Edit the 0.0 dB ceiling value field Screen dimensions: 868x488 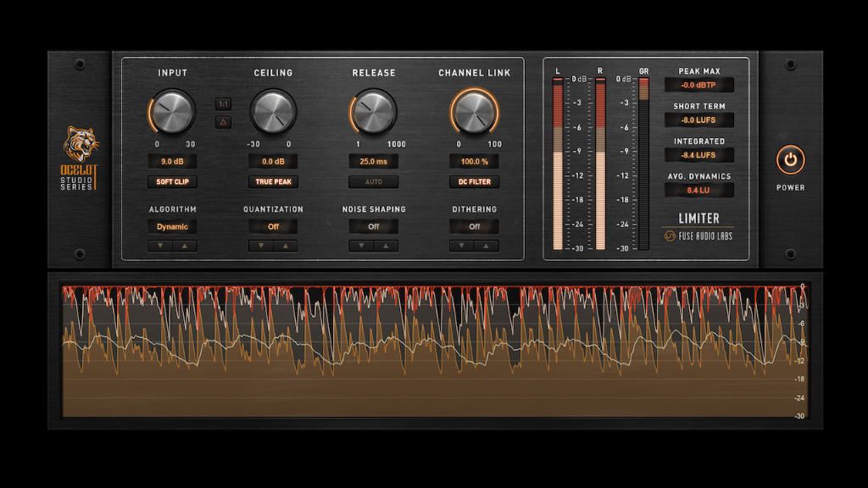click(273, 162)
